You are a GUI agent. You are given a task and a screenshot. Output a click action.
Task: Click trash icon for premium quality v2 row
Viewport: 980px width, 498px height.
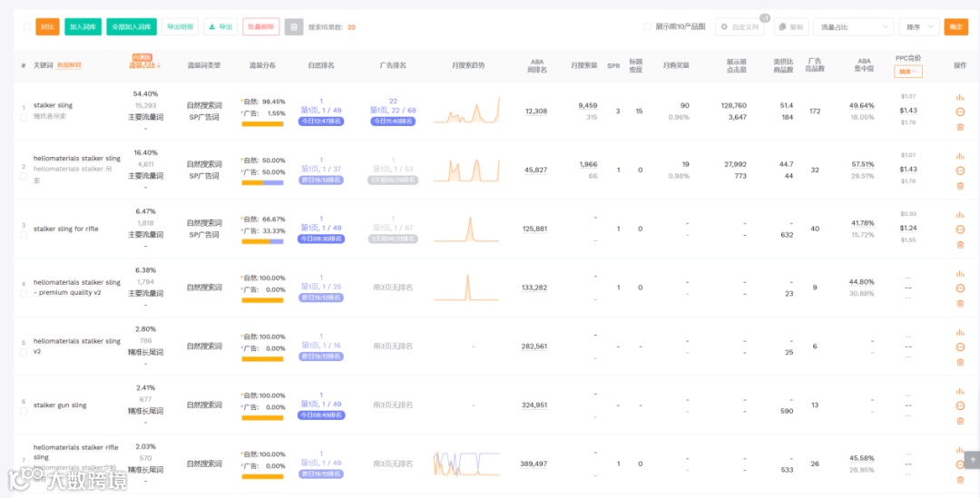coord(960,303)
